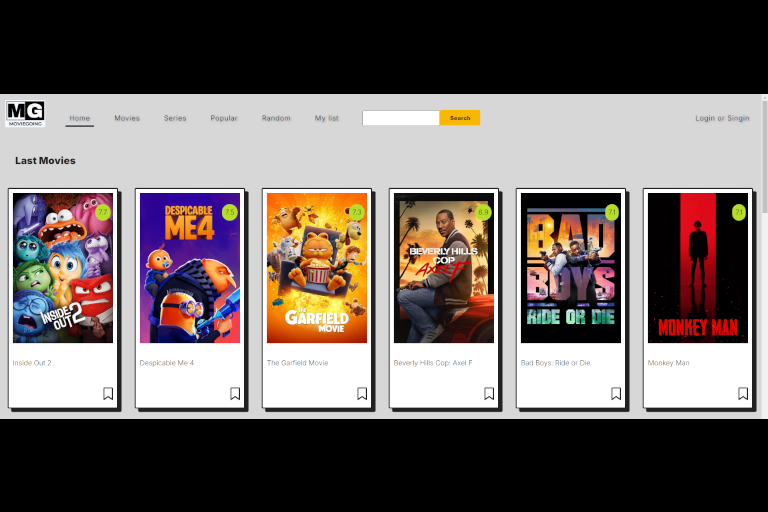Click the 7.7 rating badge on Inside Out 2
768x512 pixels.
click(x=102, y=212)
